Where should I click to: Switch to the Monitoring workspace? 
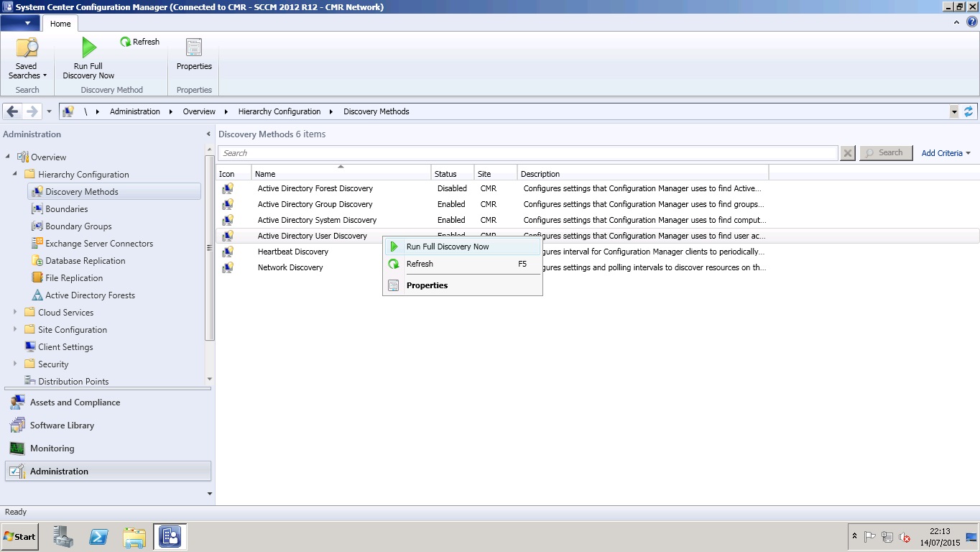pos(52,448)
